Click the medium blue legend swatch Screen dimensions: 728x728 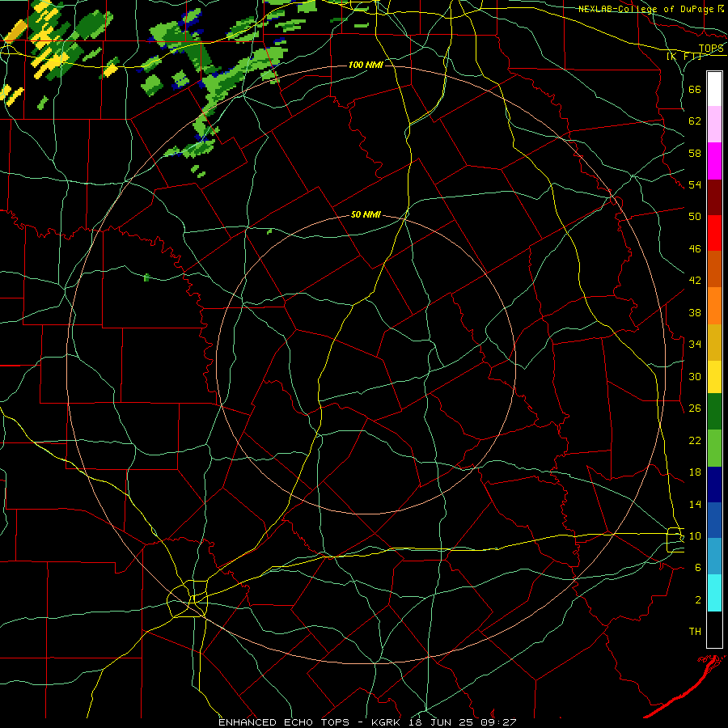pyautogui.click(x=714, y=520)
